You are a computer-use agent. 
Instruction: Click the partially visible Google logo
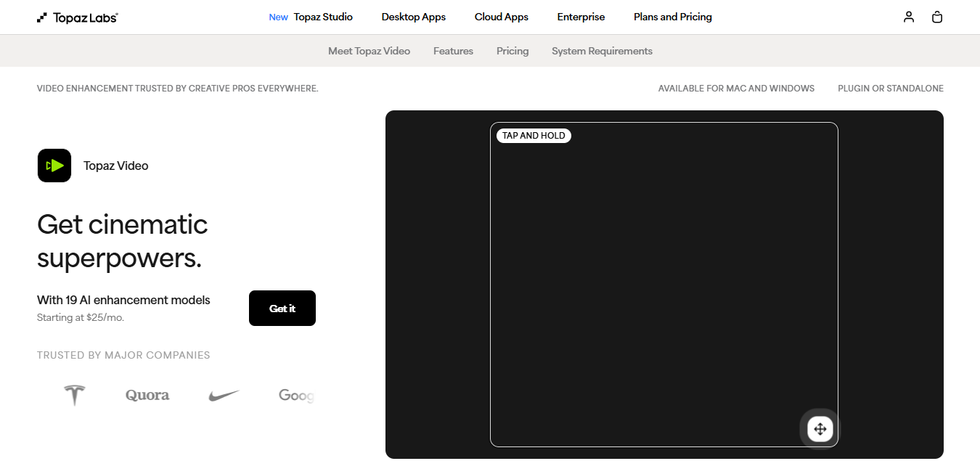pyautogui.click(x=296, y=396)
